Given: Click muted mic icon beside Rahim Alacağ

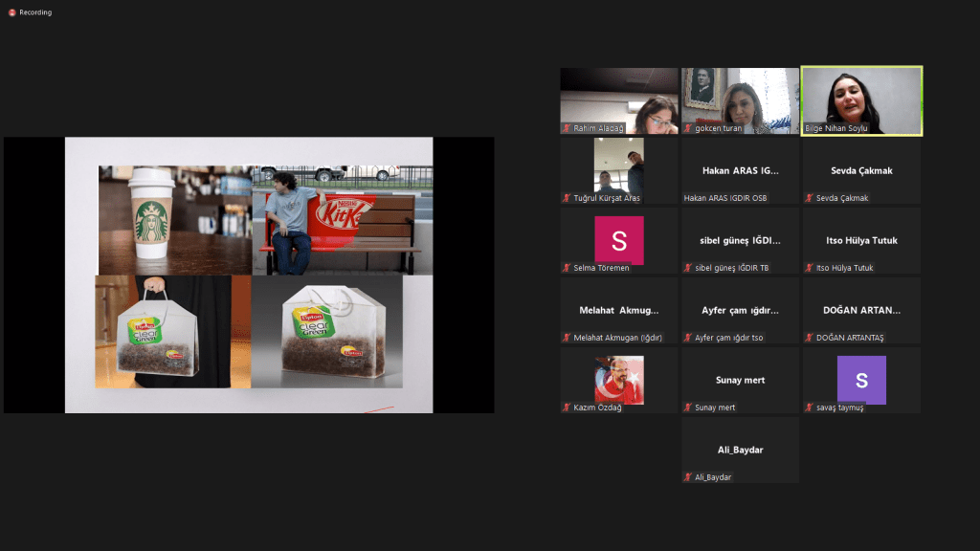Looking at the screenshot, I should [x=567, y=128].
